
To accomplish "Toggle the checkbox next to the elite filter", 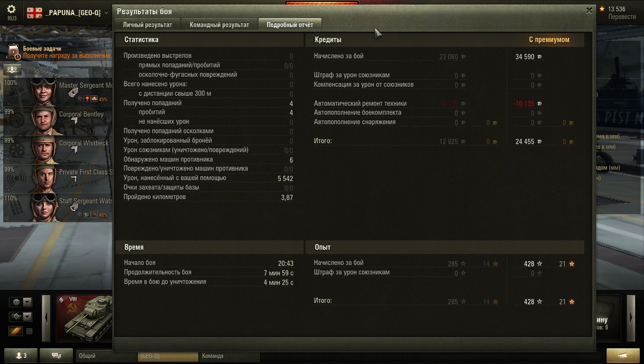I will tap(29, 331).
